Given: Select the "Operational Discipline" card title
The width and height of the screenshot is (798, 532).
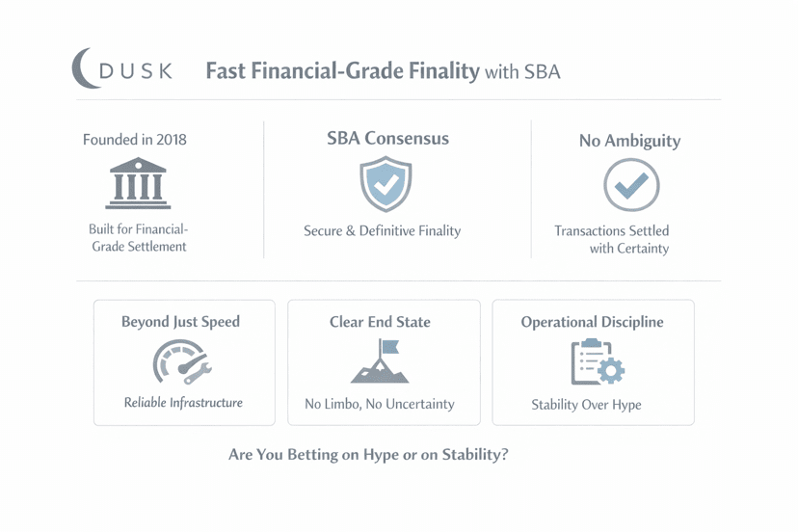Looking at the screenshot, I should [592, 323].
